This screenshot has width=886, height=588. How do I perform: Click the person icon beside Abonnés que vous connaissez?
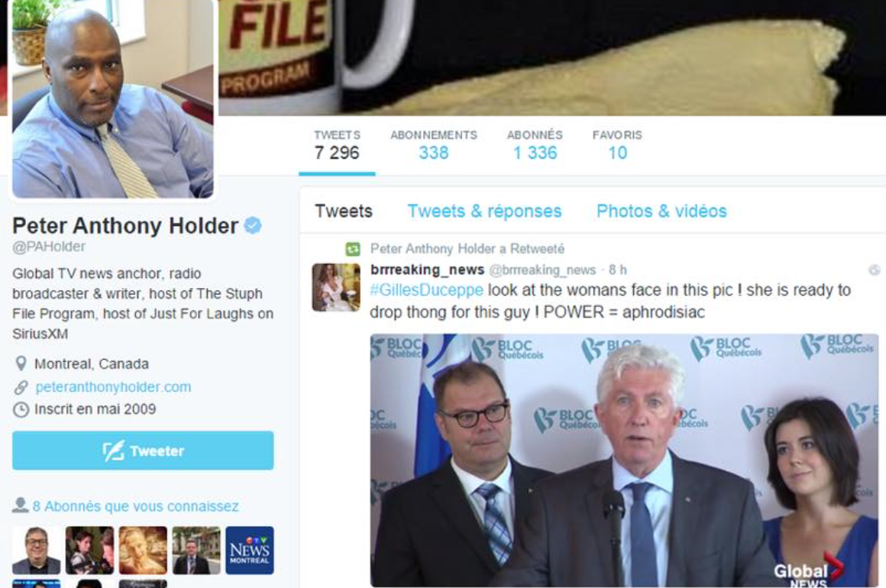[x=20, y=505]
